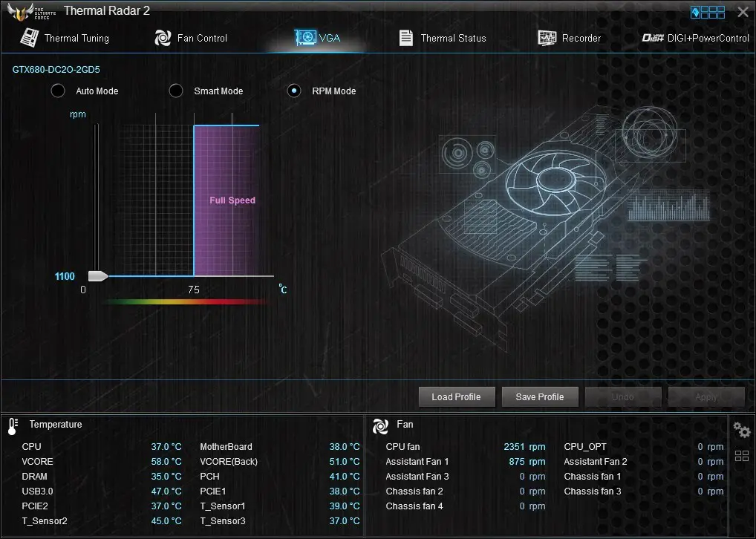Click the PCH temperature 41.0 °C value
756x539 pixels.
tap(345, 477)
